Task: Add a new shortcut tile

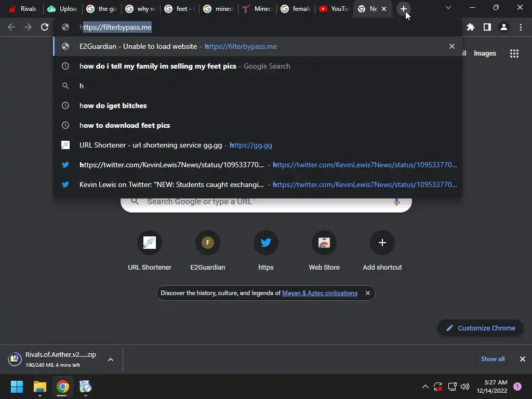Action: coord(382,251)
